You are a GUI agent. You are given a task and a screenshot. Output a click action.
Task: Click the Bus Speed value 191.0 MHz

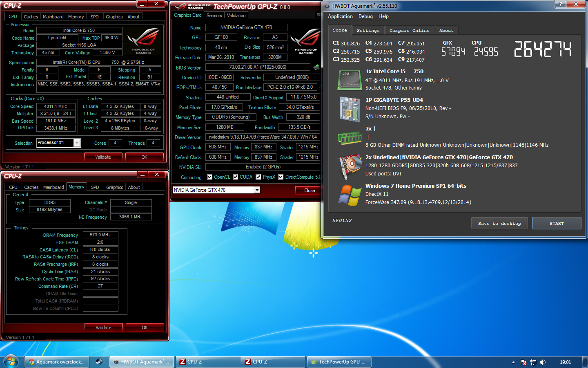(x=56, y=121)
